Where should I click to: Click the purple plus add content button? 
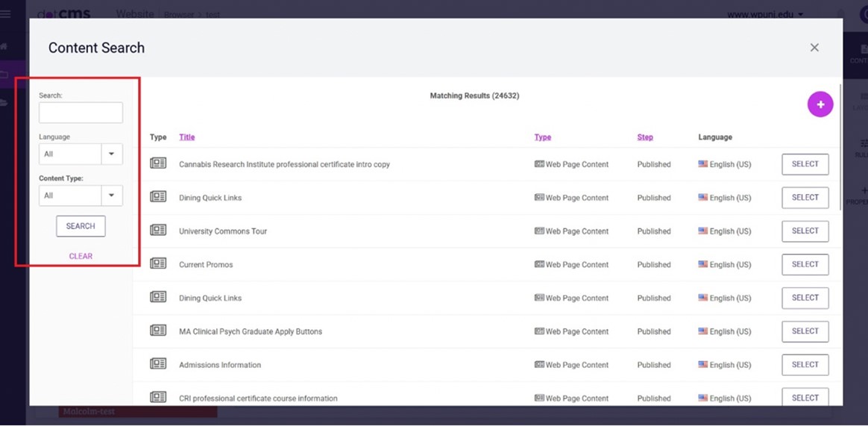[820, 104]
